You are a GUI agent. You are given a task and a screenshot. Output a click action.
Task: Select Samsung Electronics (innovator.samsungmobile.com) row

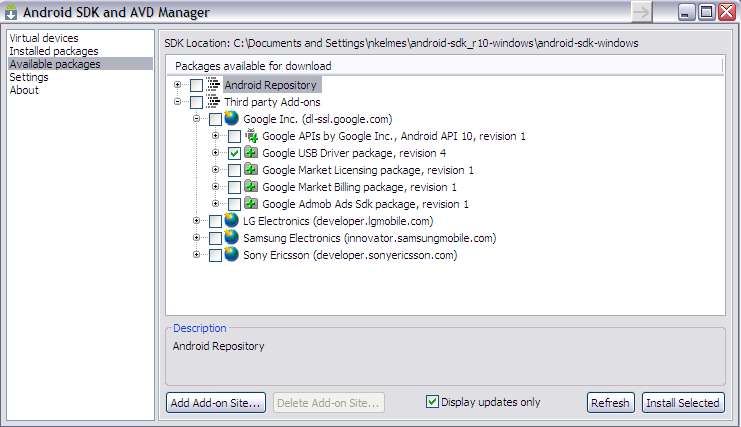tap(370, 238)
